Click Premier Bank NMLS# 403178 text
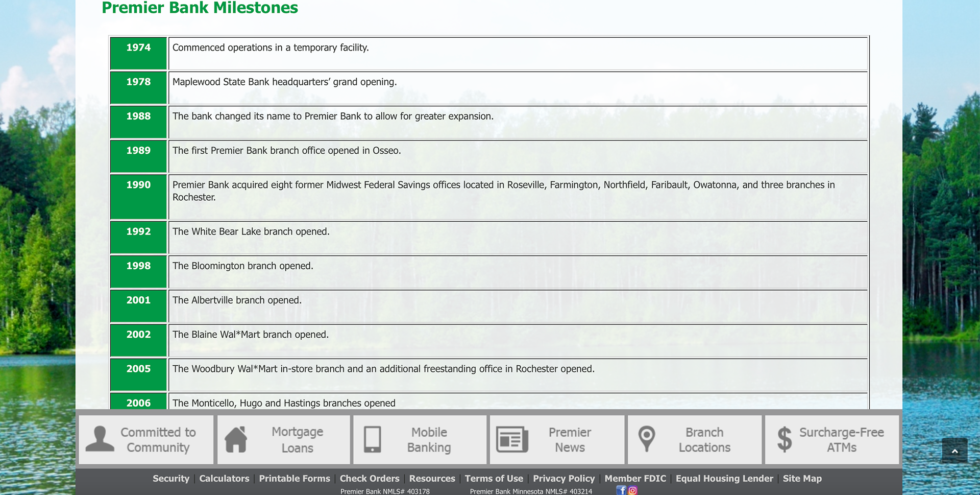This screenshot has height=495, width=980. point(385,491)
